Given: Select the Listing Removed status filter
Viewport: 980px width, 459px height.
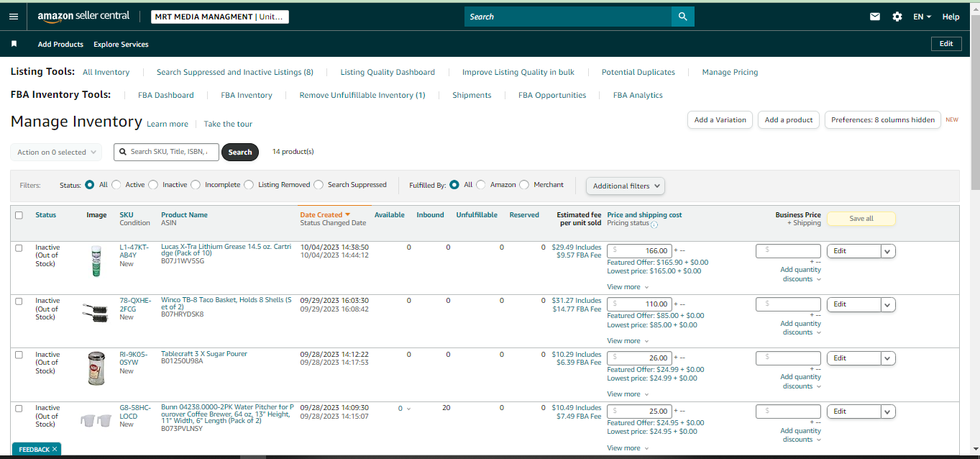Looking at the screenshot, I should 249,185.
